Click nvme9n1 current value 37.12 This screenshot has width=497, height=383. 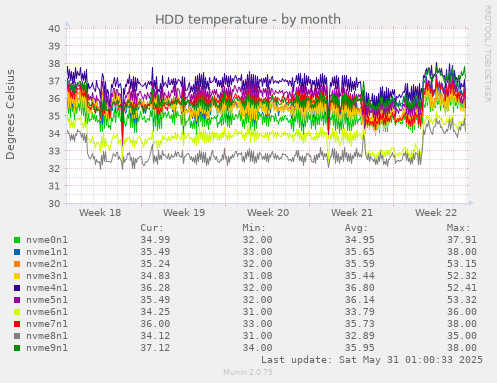click(155, 348)
